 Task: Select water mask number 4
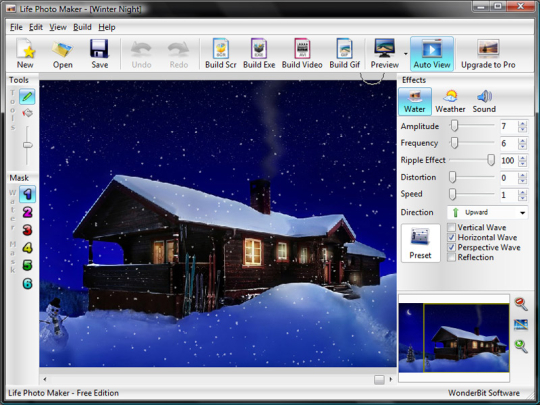tap(27, 248)
